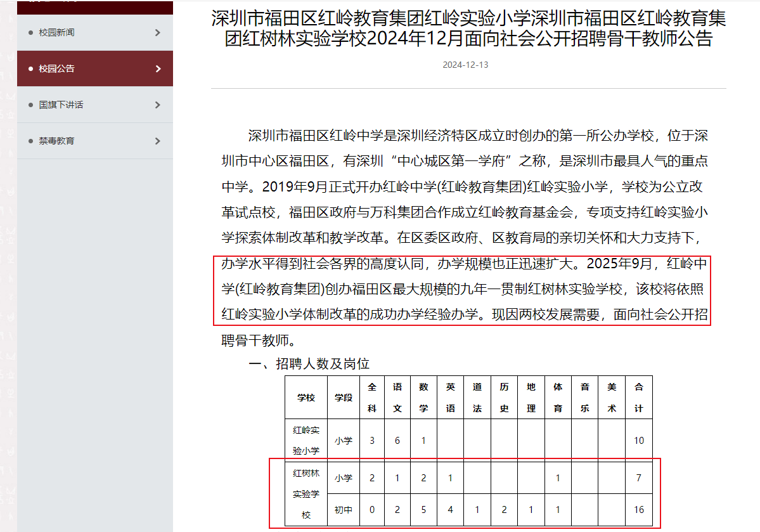Select the 学校 column header cell
The height and width of the screenshot is (532, 760).
[x=306, y=398]
